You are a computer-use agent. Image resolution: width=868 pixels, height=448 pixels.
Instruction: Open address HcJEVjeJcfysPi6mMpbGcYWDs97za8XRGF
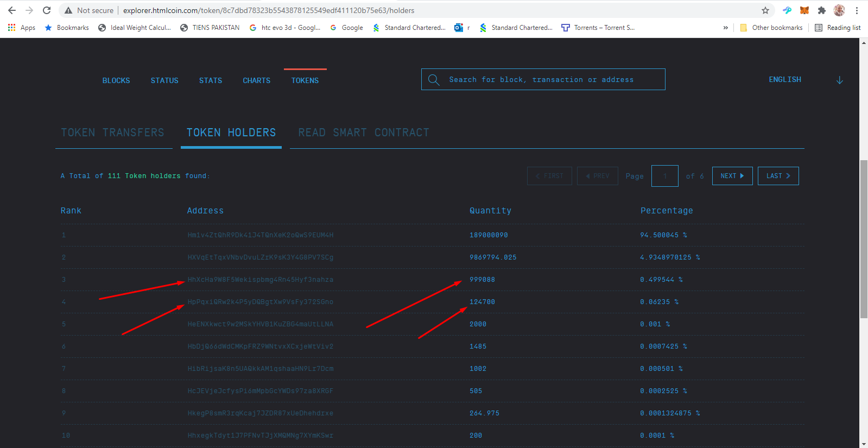(261, 391)
